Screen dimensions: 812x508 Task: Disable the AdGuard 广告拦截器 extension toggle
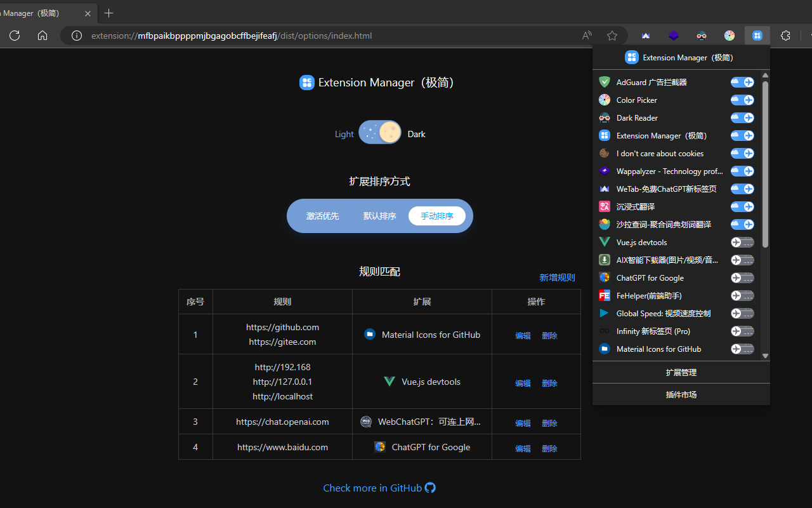[742, 82]
